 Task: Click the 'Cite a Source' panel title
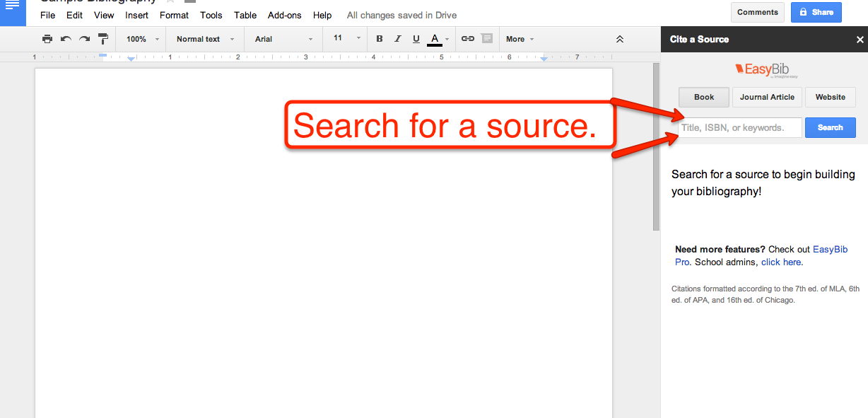pyautogui.click(x=699, y=40)
